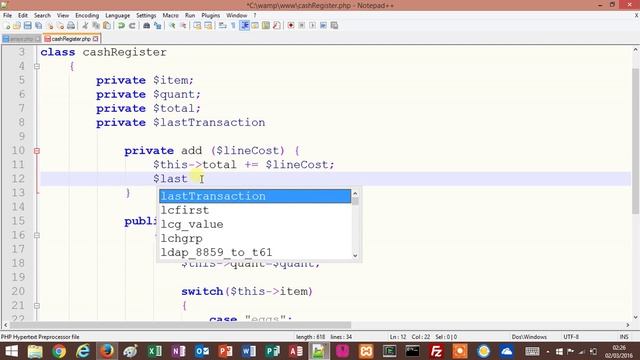Collapse the fold marker at line 16

pyautogui.click(x=37, y=236)
